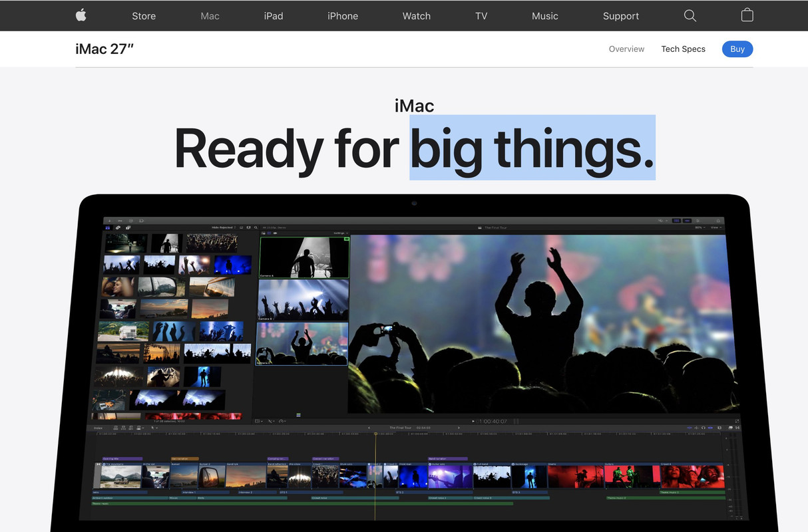Click the highlighted "big things." headline text
Viewport: 808px width, 532px height.
532,148
